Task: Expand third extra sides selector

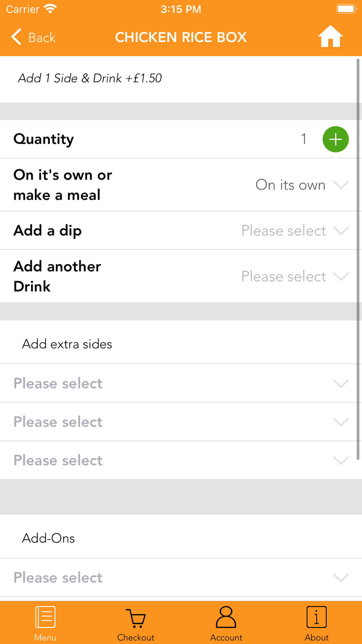Action: pos(181,460)
